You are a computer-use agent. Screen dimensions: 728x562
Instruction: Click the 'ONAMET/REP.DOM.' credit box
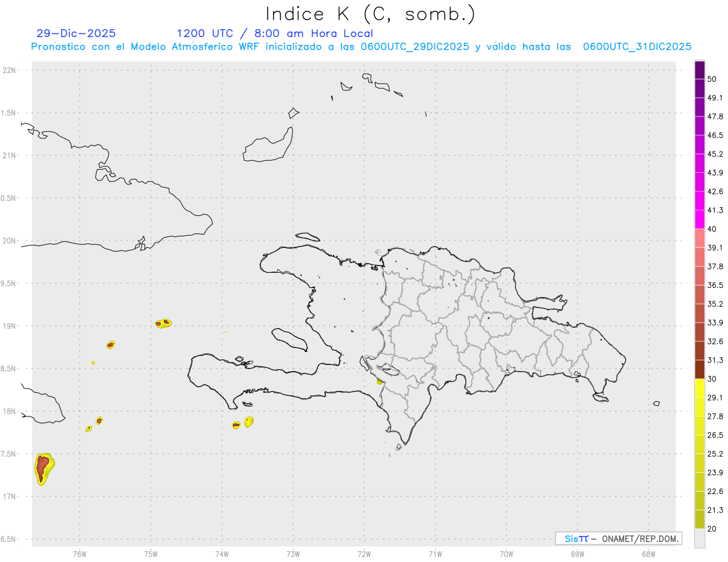tap(619, 538)
